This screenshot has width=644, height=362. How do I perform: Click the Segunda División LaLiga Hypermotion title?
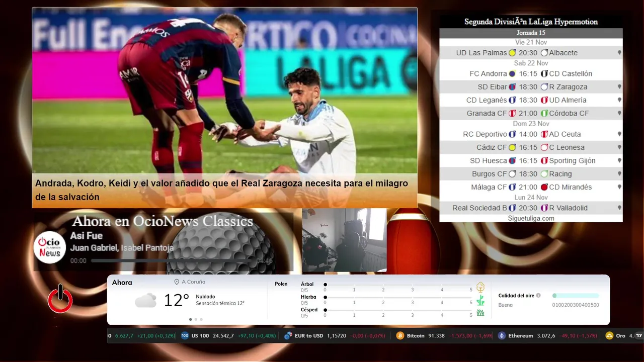coord(531,22)
